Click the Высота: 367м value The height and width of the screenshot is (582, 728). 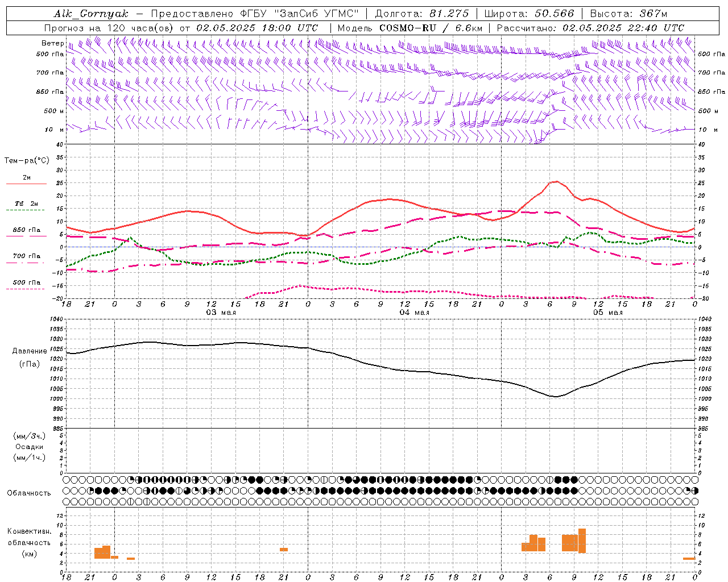(x=628, y=14)
